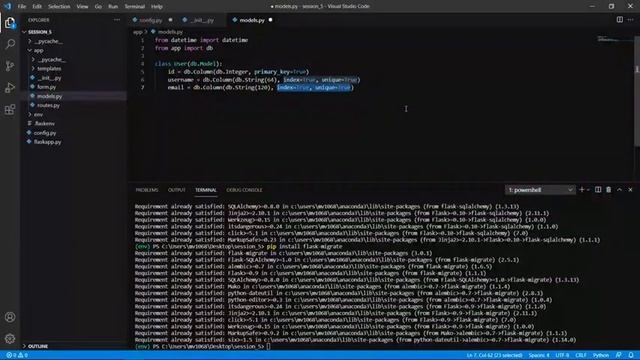Open the notifications bell in status bar
Image resolution: width=640 pixels, height=360 pixels.
tap(631, 355)
